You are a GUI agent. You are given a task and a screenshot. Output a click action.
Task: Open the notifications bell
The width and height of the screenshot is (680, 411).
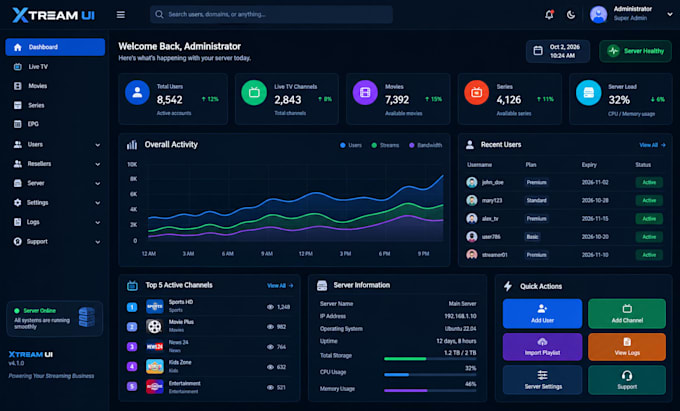549,15
